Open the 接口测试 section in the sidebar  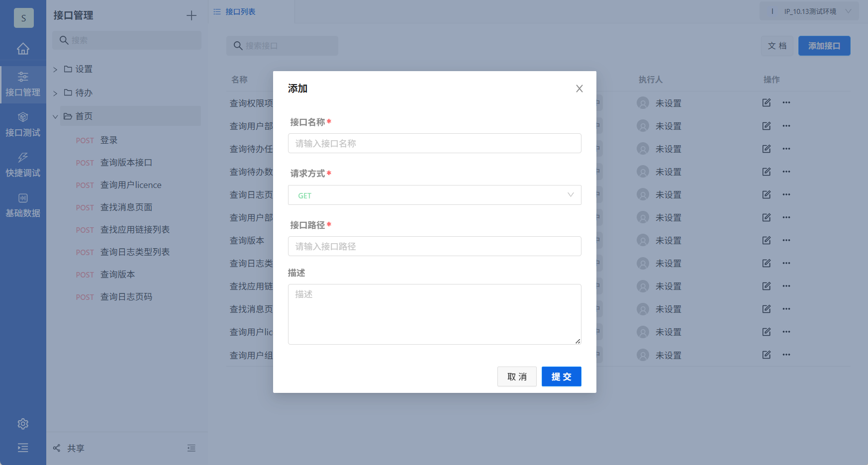[23, 124]
